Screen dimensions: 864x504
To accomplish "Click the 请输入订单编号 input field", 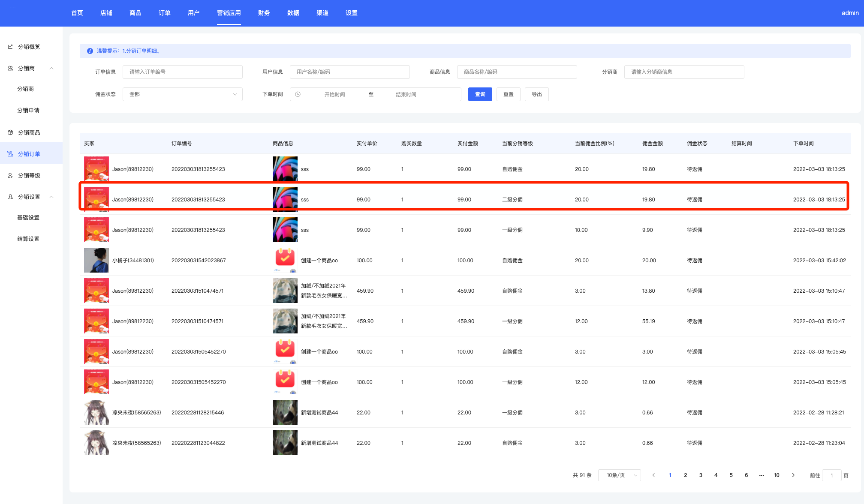I will 183,72.
